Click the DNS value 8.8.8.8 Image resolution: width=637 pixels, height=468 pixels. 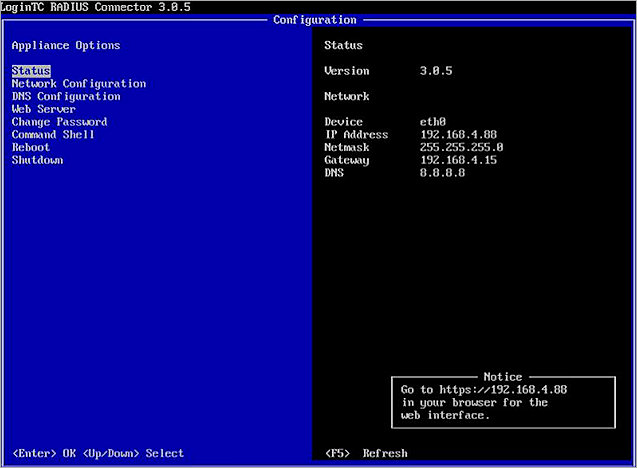442,173
